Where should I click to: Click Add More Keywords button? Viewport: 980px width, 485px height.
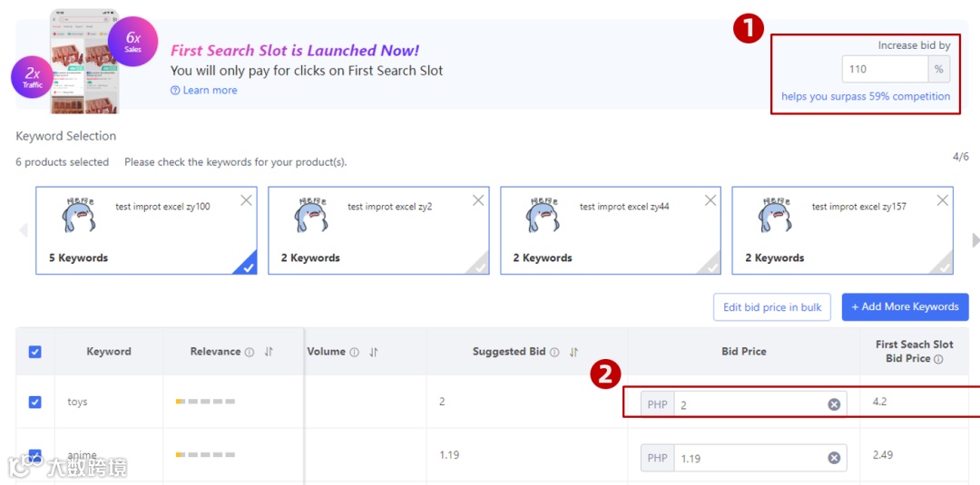point(905,307)
